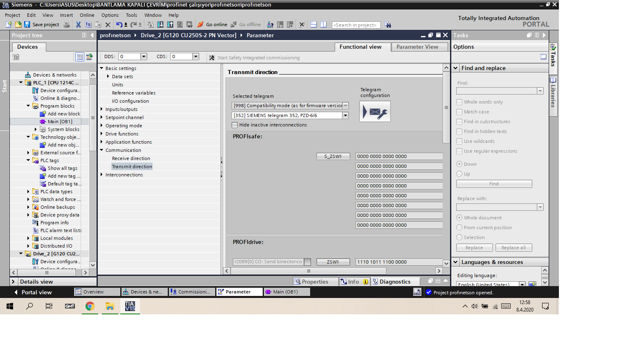This screenshot has width=644, height=361.
Task: Open the Options menu
Action: (110, 15)
